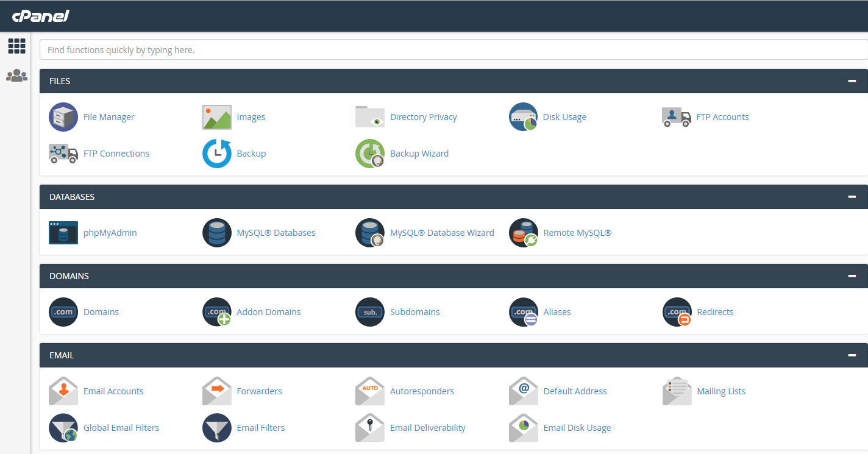868x454 pixels.
Task: Go to the Disk Usage link
Action: click(x=565, y=117)
